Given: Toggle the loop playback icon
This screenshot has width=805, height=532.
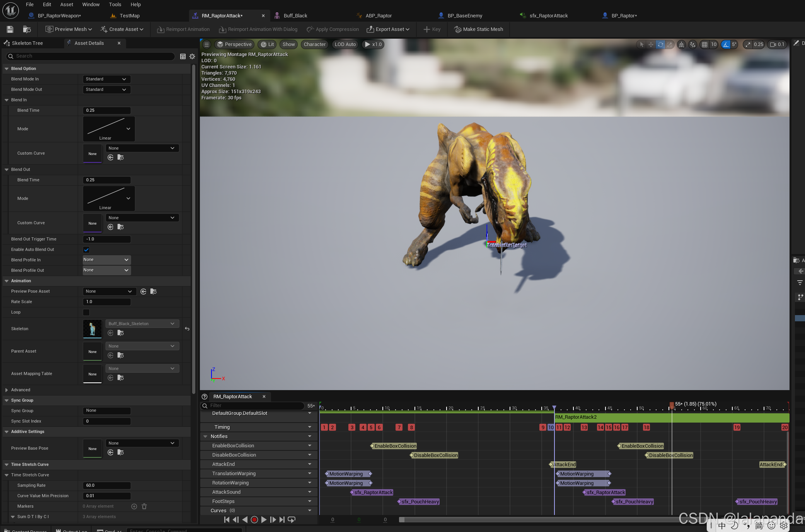Looking at the screenshot, I should point(292,520).
